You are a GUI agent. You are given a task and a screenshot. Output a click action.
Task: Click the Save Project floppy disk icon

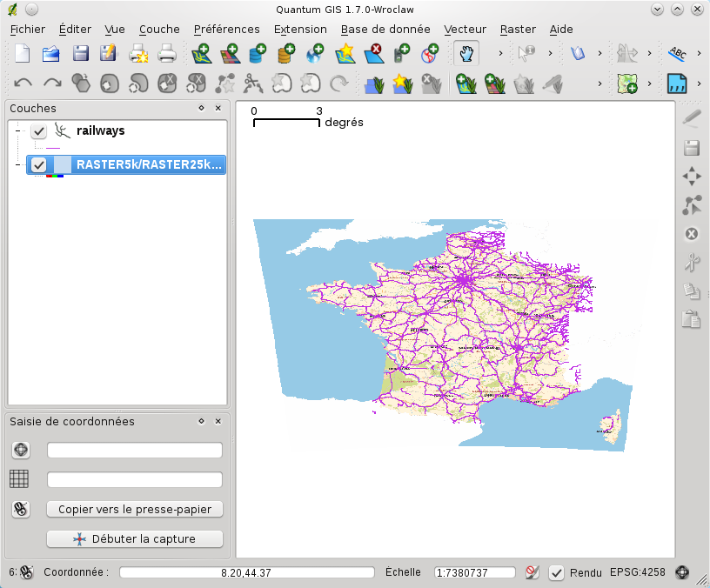80,54
